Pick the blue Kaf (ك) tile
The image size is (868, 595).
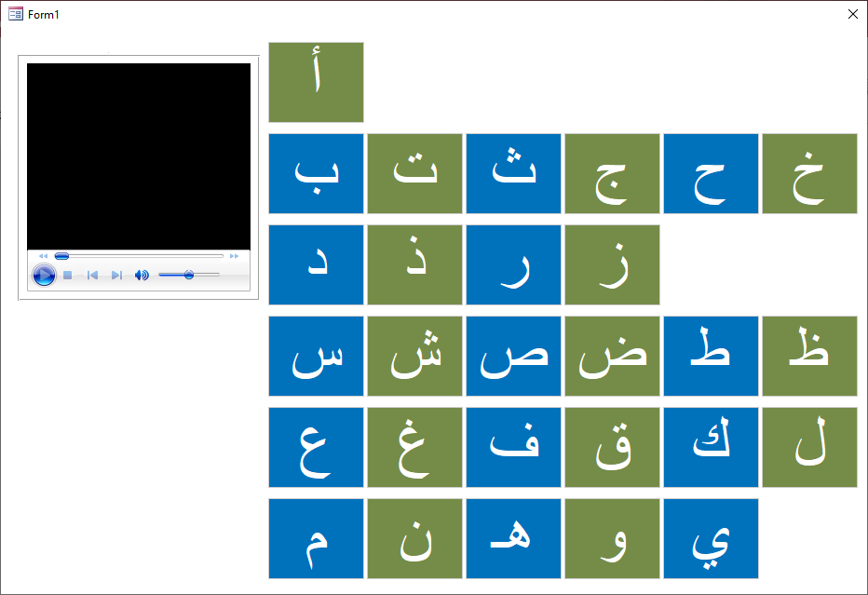711,447
